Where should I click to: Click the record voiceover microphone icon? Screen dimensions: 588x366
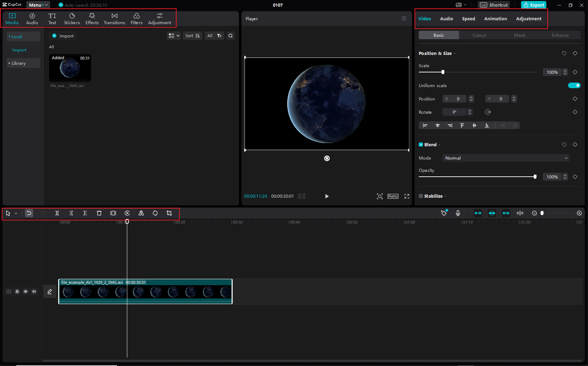pyautogui.click(x=458, y=213)
